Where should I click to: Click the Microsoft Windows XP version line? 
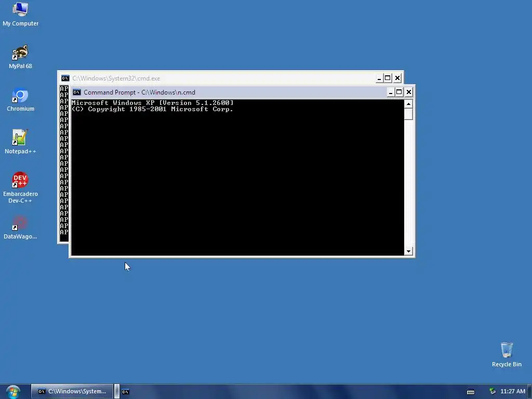coord(152,102)
